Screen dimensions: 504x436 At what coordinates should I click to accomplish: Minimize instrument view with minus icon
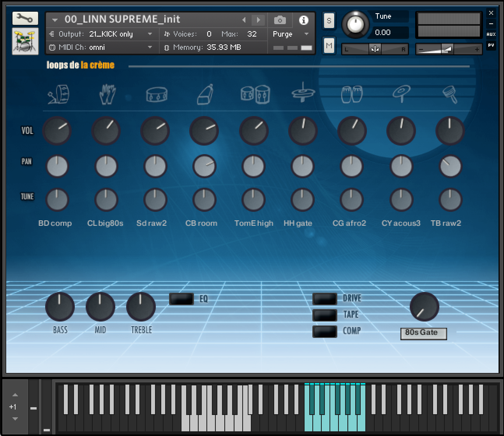point(491,24)
